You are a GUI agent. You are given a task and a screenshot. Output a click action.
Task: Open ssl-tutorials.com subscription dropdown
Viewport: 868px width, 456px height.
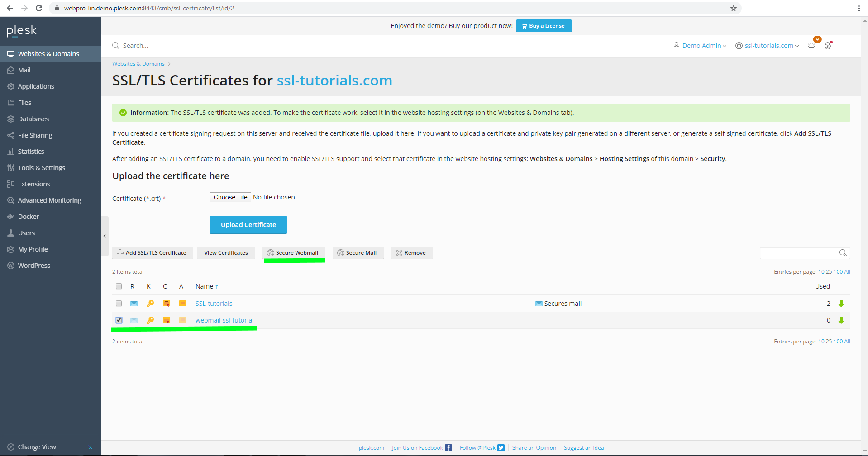[767, 46]
